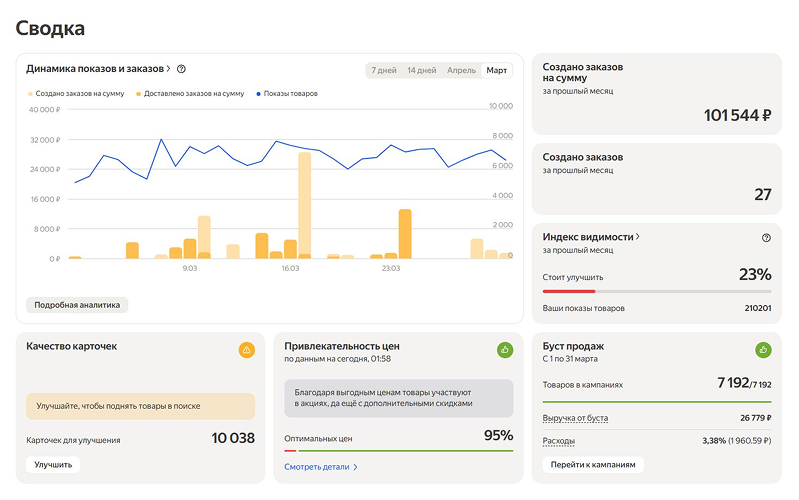Open chevron next to Смотреть детали
The width and height of the screenshot is (799, 500).
coord(356,467)
